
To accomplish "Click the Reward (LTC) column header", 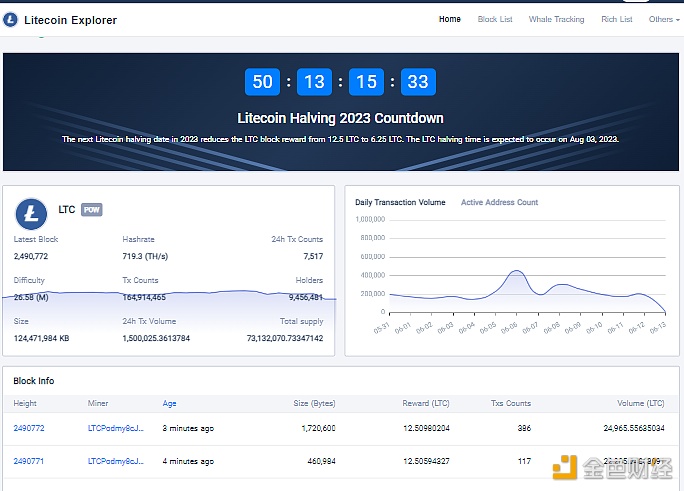I will click(x=426, y=403).
